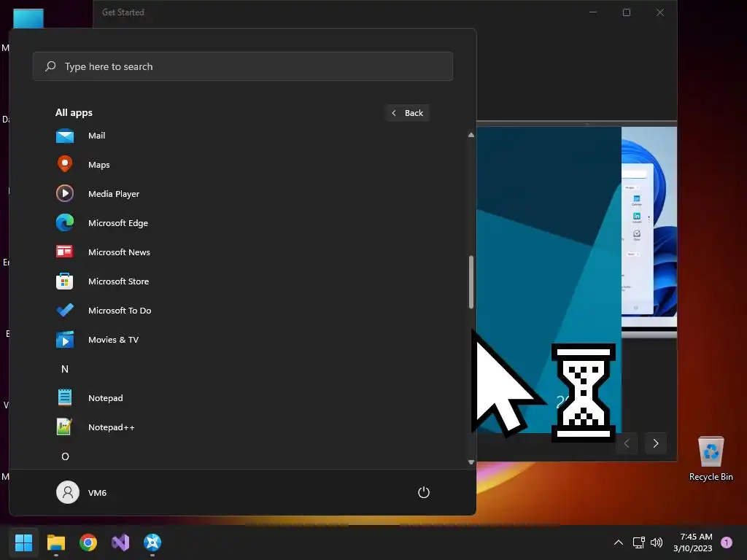
Task: Click the Notepad++ label
Action: click(112, 427)
